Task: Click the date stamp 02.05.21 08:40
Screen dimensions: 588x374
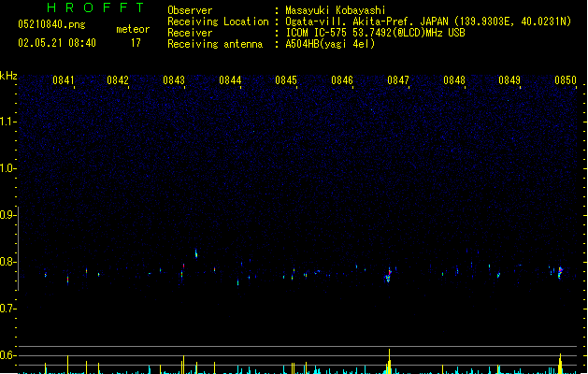Action: point(57,43)
